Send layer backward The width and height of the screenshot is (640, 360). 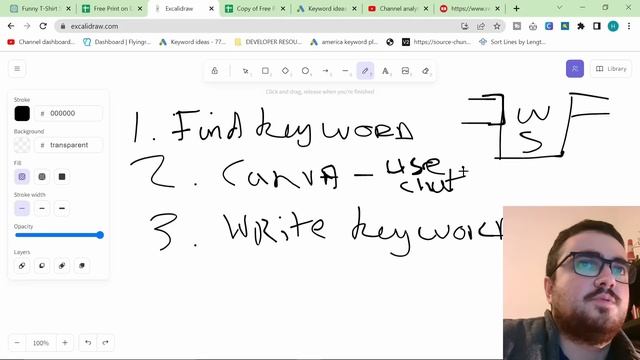coord(42,266)
